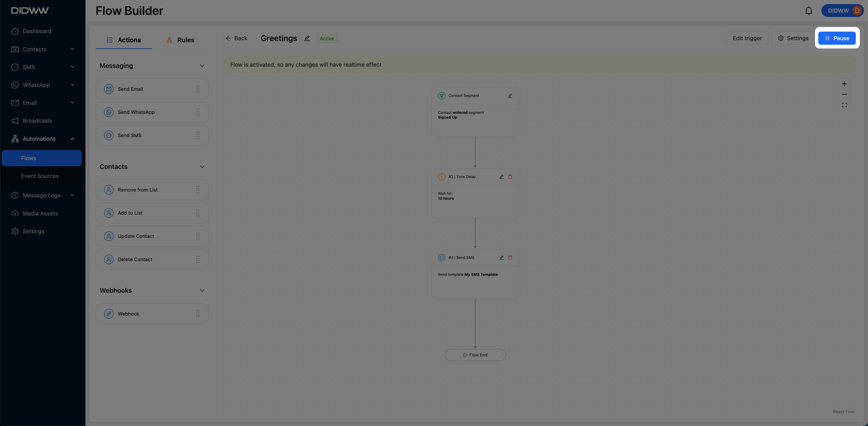Open Event Sources in sidebar
The image size is (868, 426).
40,176
